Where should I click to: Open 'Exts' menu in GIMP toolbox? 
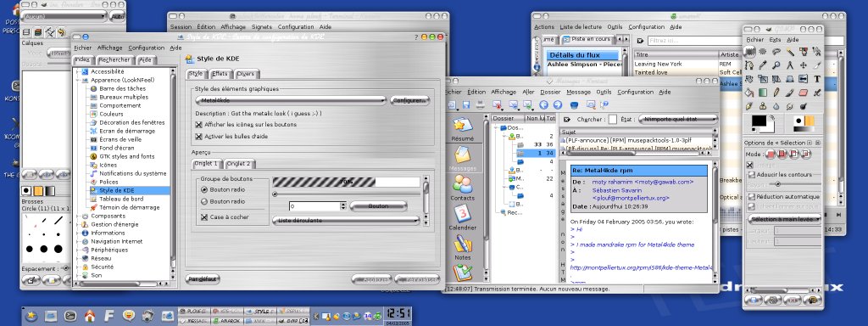(x=775, y=39)
